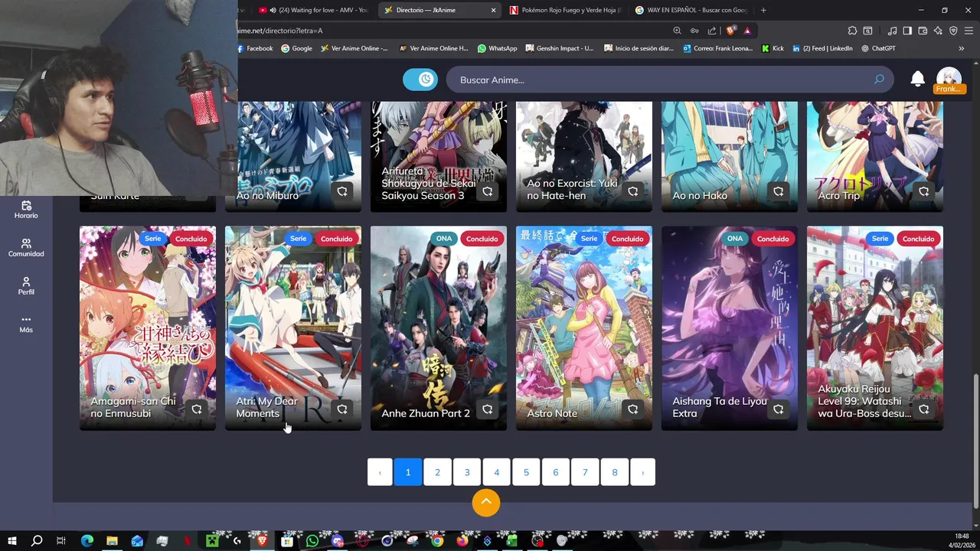Open ChatGPT bookmark

(878, 48)
